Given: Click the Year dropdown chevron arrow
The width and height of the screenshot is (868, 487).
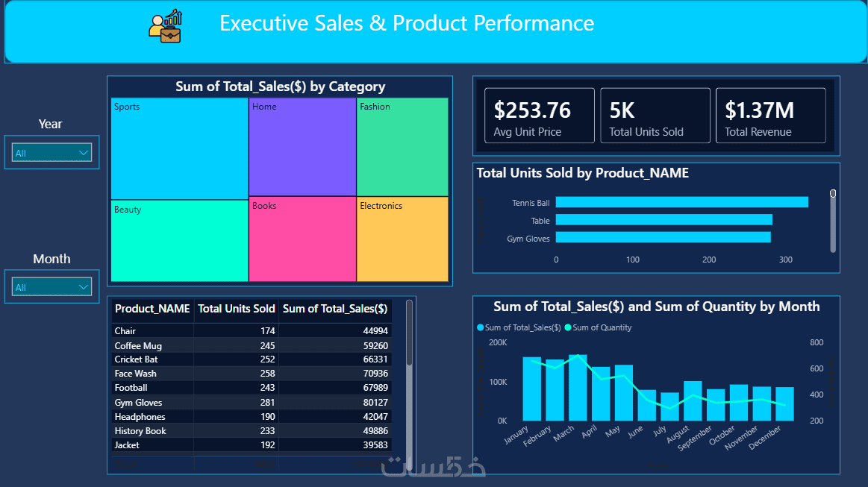Looking at the screenshot, I should (84, 153).
